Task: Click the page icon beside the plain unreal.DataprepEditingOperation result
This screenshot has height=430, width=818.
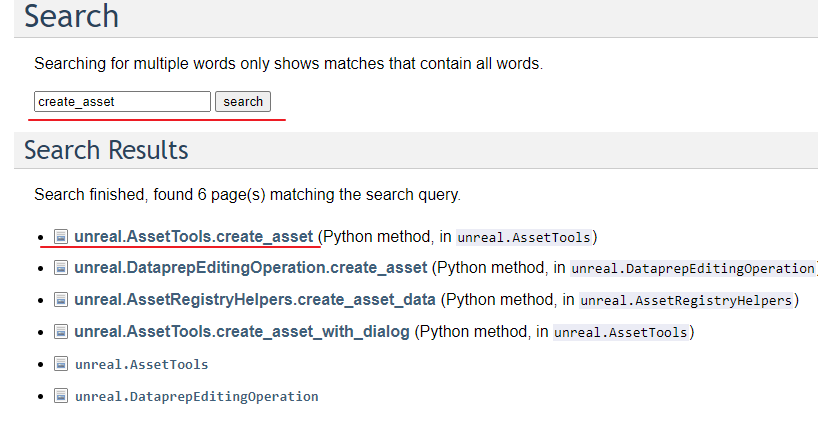Action: [x=61, y=396]
